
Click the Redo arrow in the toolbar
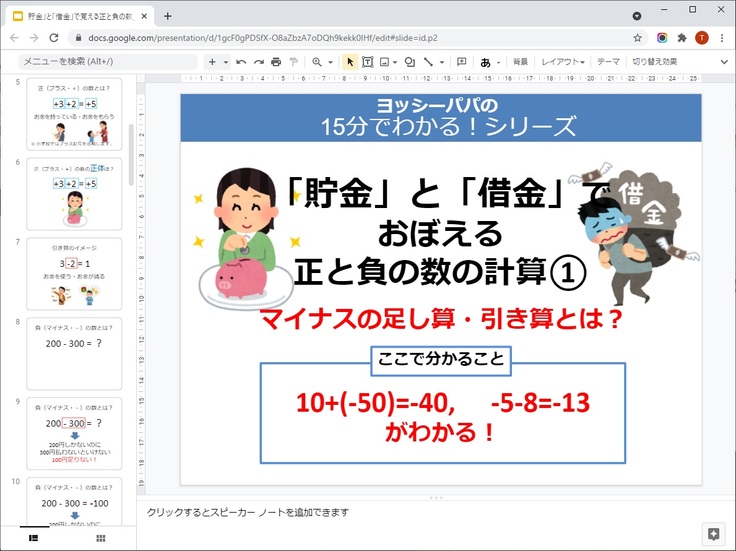pos(259,62)
